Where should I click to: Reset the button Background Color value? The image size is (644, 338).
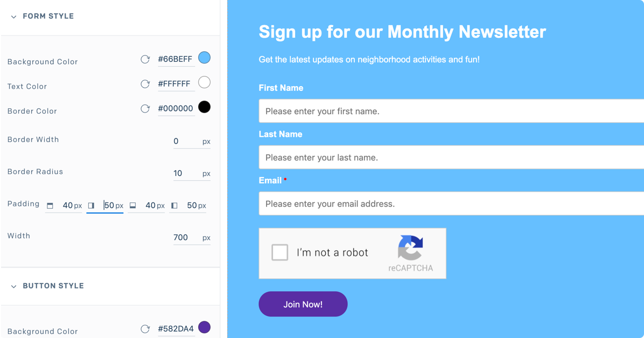145,329
